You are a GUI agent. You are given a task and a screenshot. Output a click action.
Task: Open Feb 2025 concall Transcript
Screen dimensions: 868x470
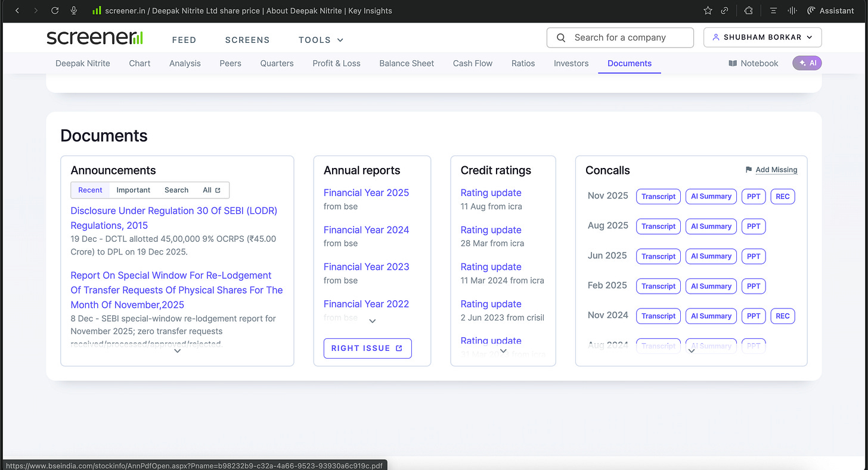[x=658, y=286]
